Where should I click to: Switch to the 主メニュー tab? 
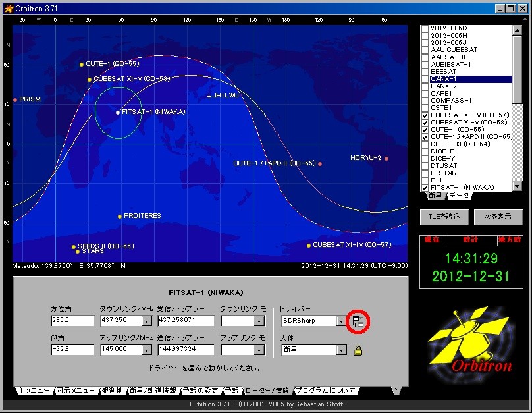34,391
